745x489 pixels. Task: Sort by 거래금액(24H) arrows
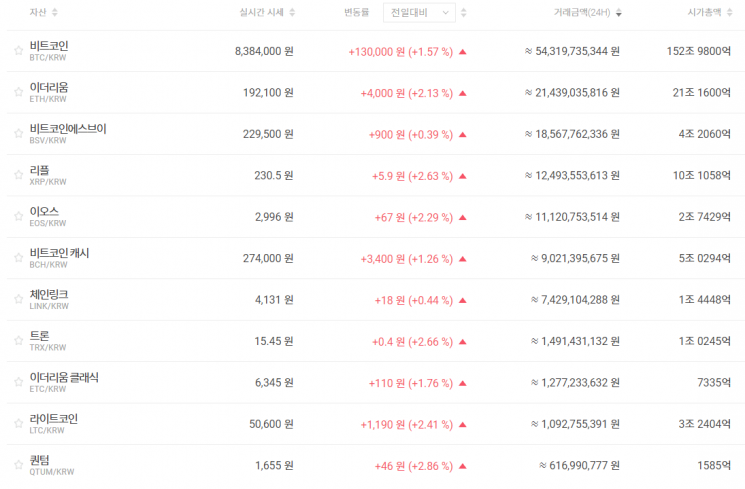pyautogui.click(x=619, y=13)
